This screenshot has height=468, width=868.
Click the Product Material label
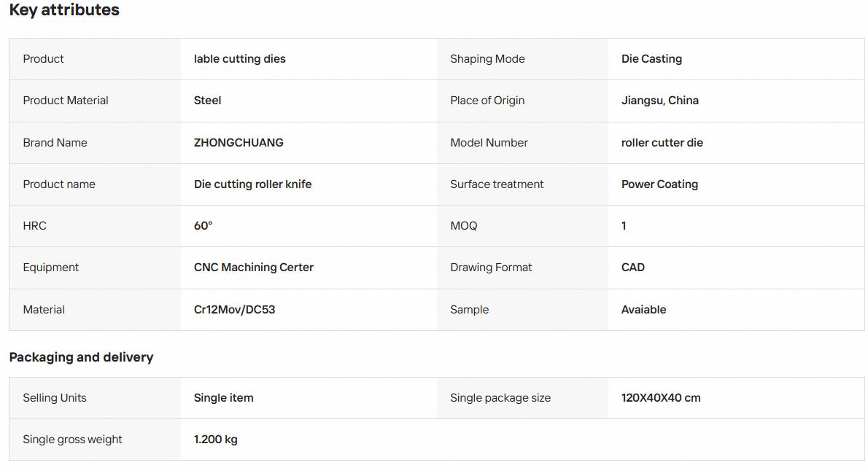click(66, 100)
